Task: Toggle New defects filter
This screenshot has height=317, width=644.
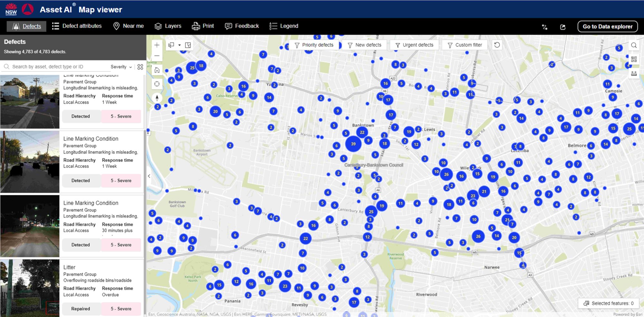Action: [365, 45]
